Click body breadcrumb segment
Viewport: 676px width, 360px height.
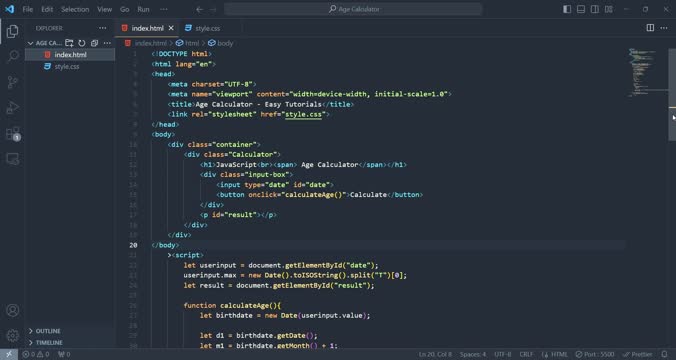225,43
